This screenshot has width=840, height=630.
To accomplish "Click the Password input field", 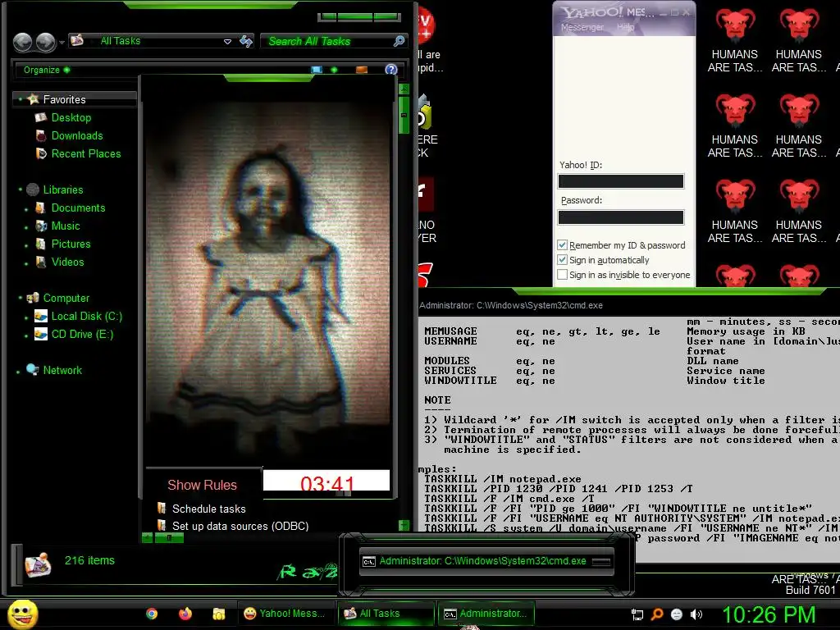I will (x=621, y=217).
